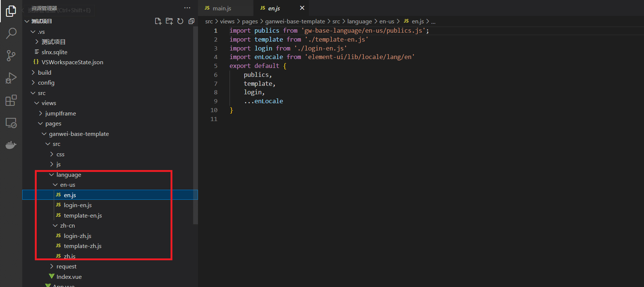The width and height of the screenshot is (644, 287).
Task: Click the language breadcrumb segment
Action: (359, 22)
